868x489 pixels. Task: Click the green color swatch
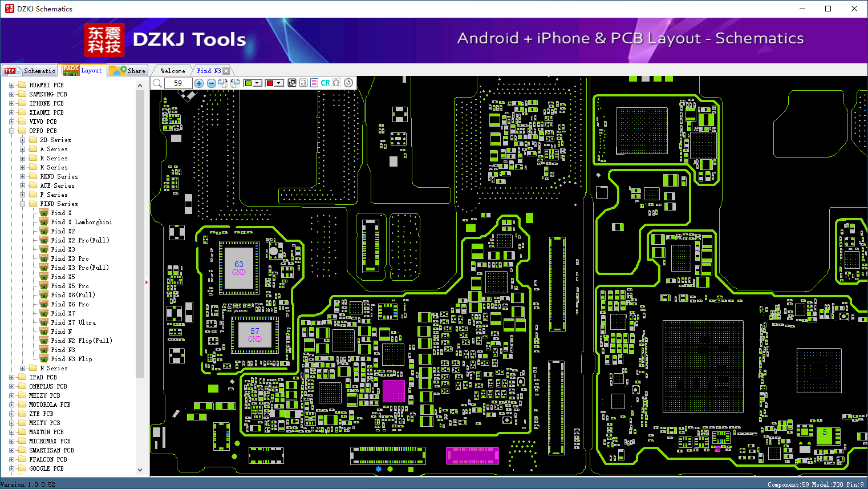pos(248,83)
